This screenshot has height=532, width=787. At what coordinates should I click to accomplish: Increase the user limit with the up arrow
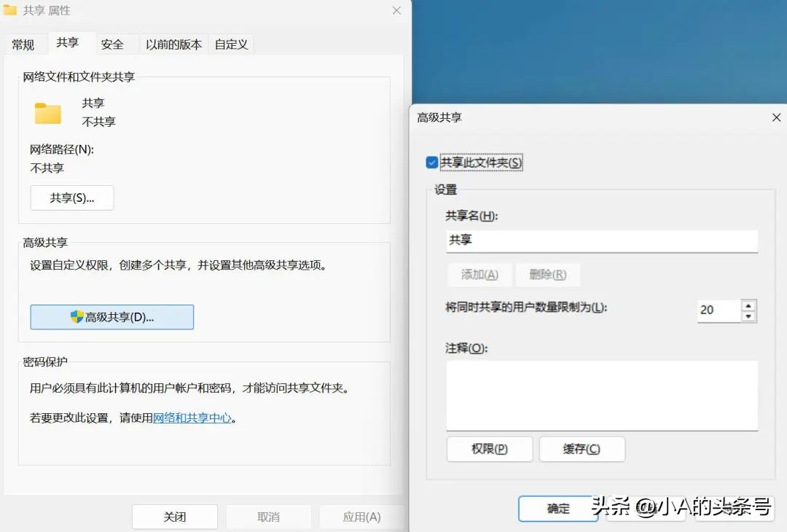click(x=748, y=305)
